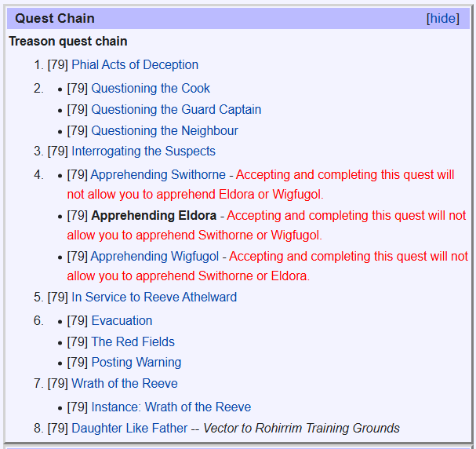
Task: Open Daughter Like Father quest link
Action: tap(129, 428)
